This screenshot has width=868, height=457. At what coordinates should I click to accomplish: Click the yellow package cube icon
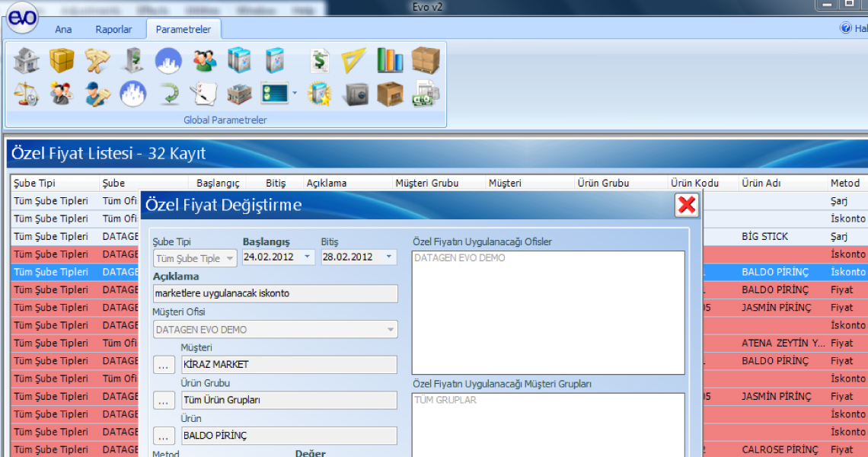pyautogui.click(x=62, y=60)
